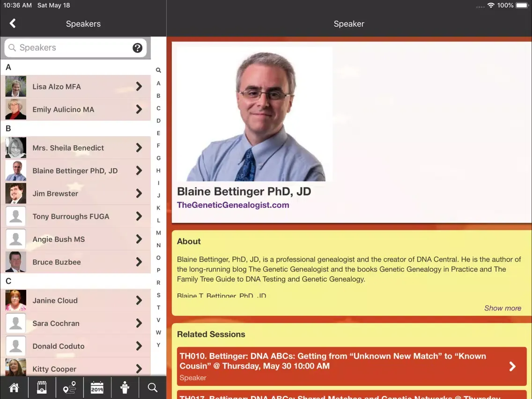Jump to letter B in index
The height and width of the screenshot is (399, 532).
(x=158, y=96)
